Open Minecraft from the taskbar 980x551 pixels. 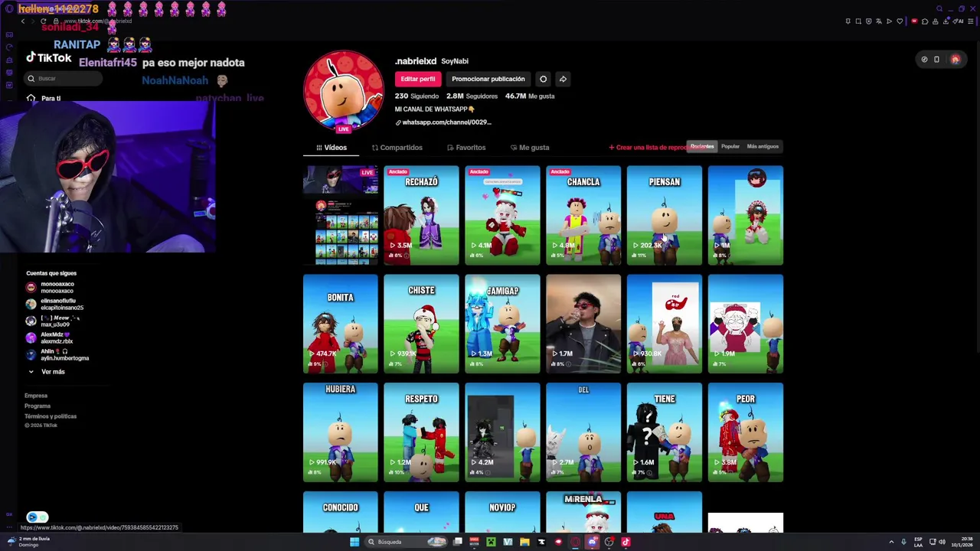pos(491,542)
